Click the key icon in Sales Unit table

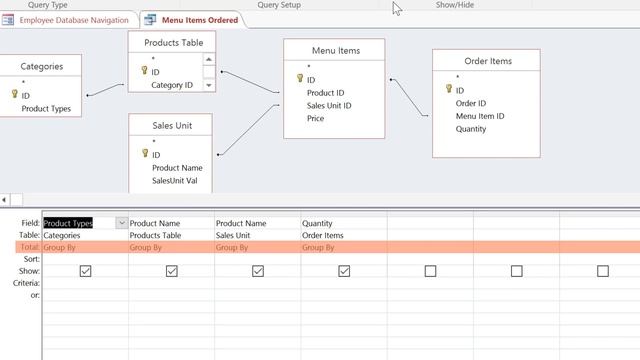point(145,153)
